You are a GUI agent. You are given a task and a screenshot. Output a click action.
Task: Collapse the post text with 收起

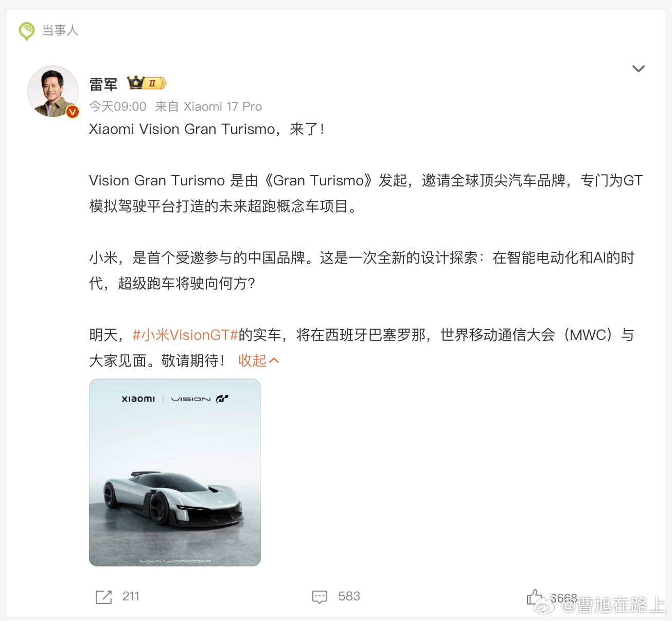pos(252,360)
